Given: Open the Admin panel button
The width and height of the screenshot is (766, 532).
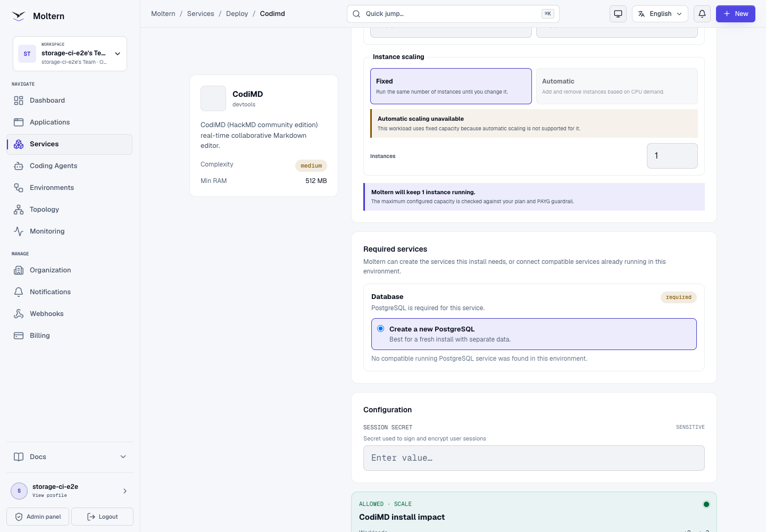Looking at the screenshot, I should 38,517.
